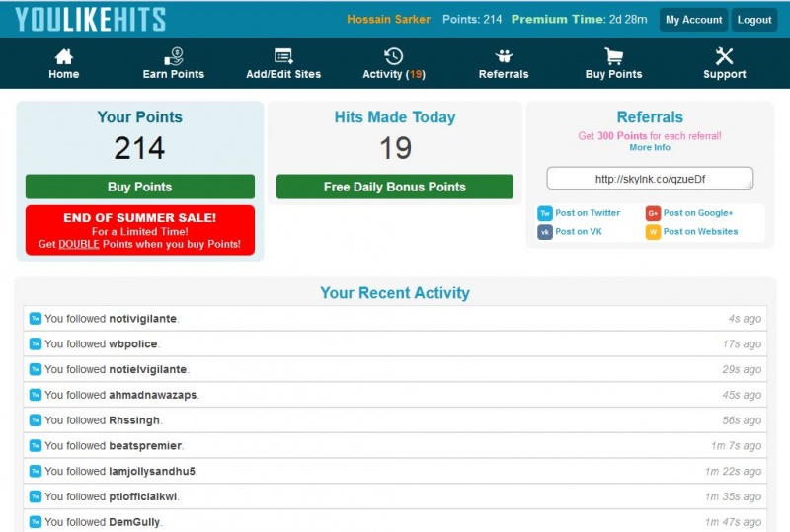The width and height of the screenshot is (790, 532).
Task: Click the beatspremier username
Action: [145, 446]
